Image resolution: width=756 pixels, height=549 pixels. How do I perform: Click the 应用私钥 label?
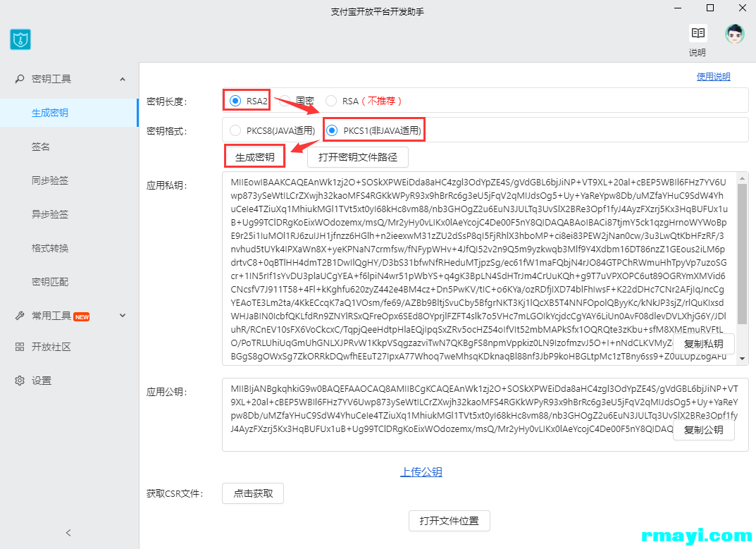[167, 186]
